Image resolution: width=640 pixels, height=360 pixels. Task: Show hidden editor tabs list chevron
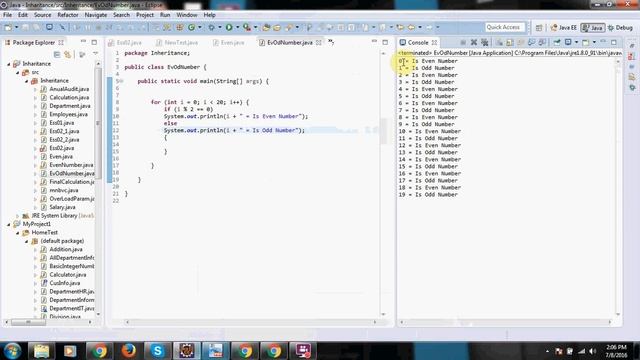331,42
